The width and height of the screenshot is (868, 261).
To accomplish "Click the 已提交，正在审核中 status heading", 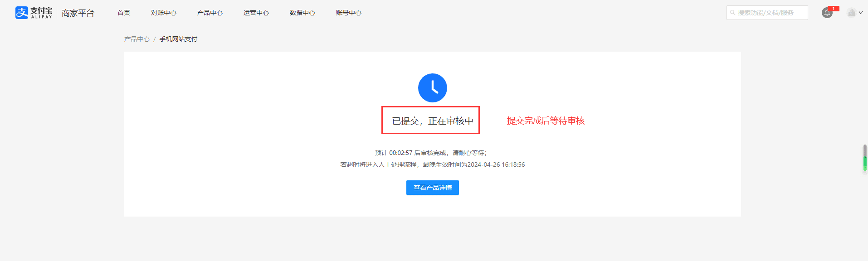I will (432, 121).
